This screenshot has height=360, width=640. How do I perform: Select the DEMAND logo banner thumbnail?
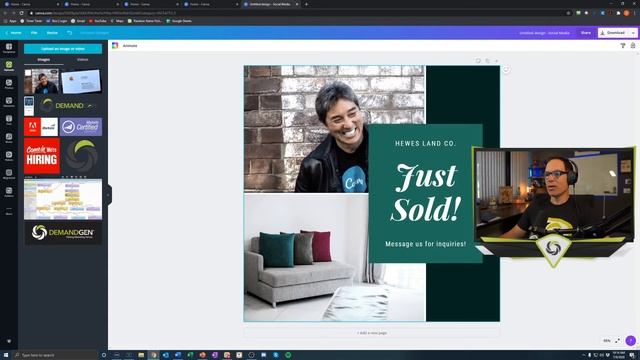pos(69,106)
